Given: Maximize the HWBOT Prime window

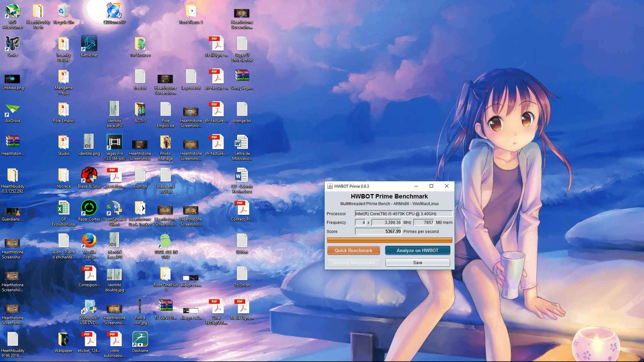Looking at the screenshot, I should coord(431,186).
